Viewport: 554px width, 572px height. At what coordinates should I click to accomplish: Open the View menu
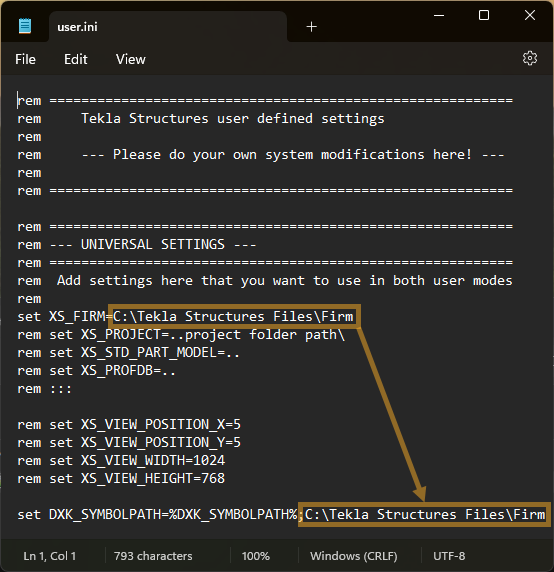(131, 59)
